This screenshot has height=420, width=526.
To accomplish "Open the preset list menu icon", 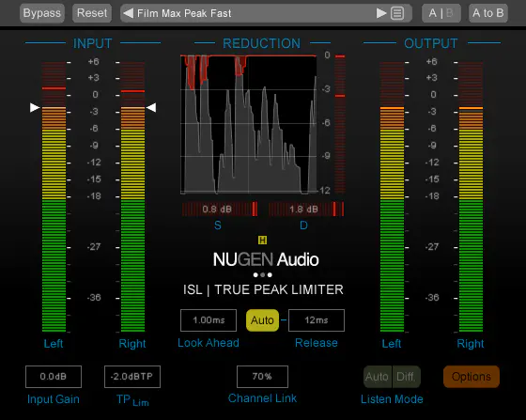I will tap(397, 13).
